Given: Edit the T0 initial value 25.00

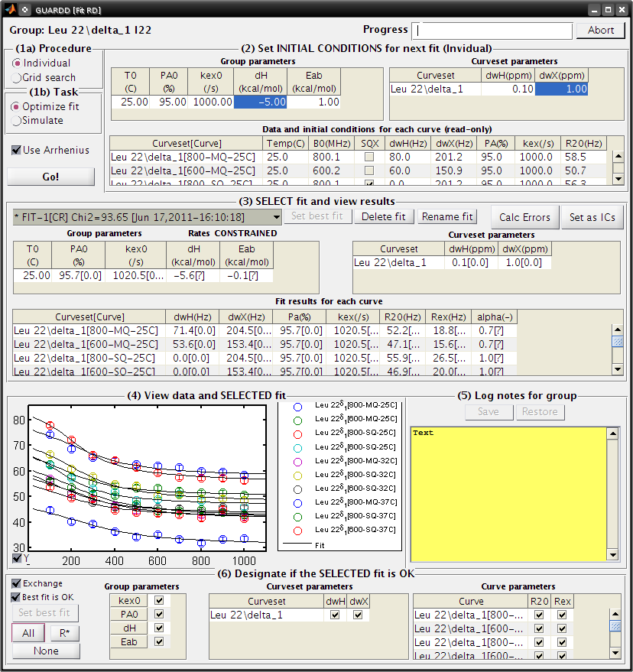Looking at the screenshot, I should 130,102.
